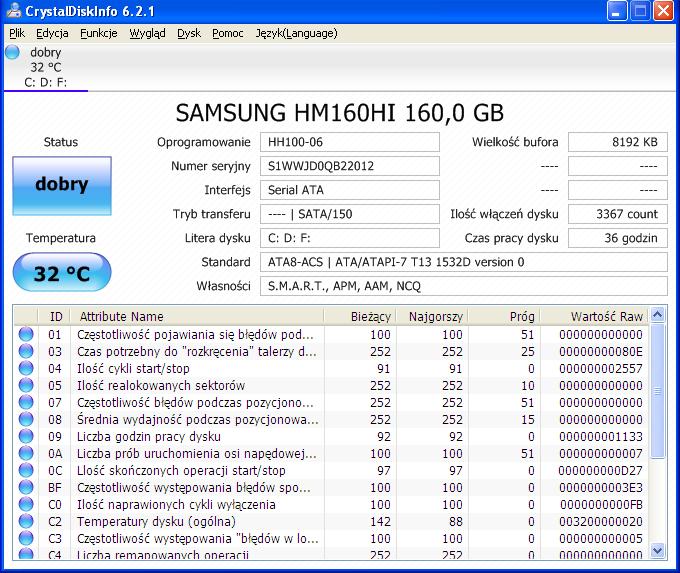Select the Ilość naprawionych cykli wyłączenia row

tap(332, 504)
